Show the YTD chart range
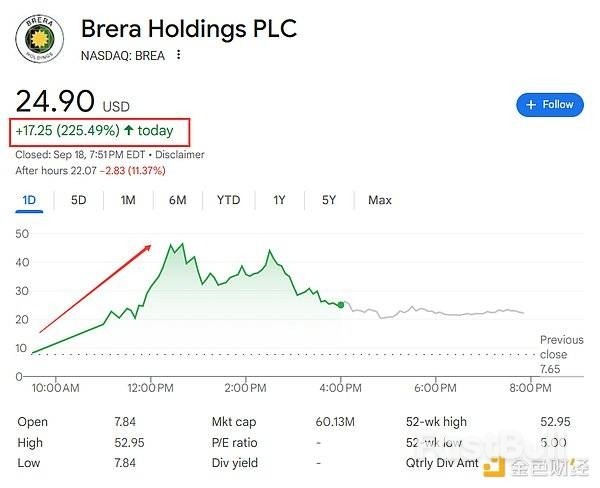 point(228,200)
